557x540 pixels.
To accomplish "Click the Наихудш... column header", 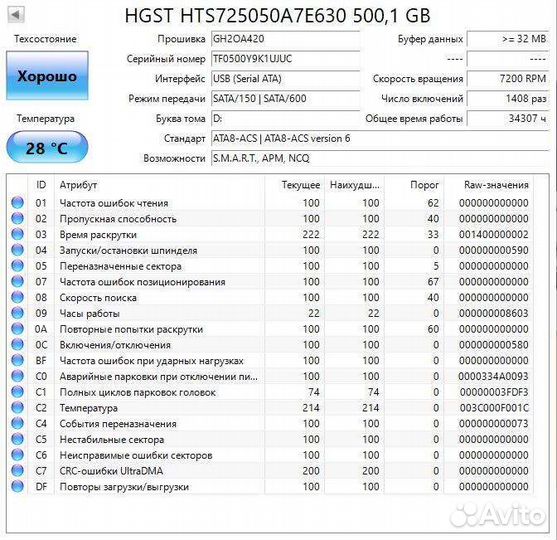I will 355,185.
